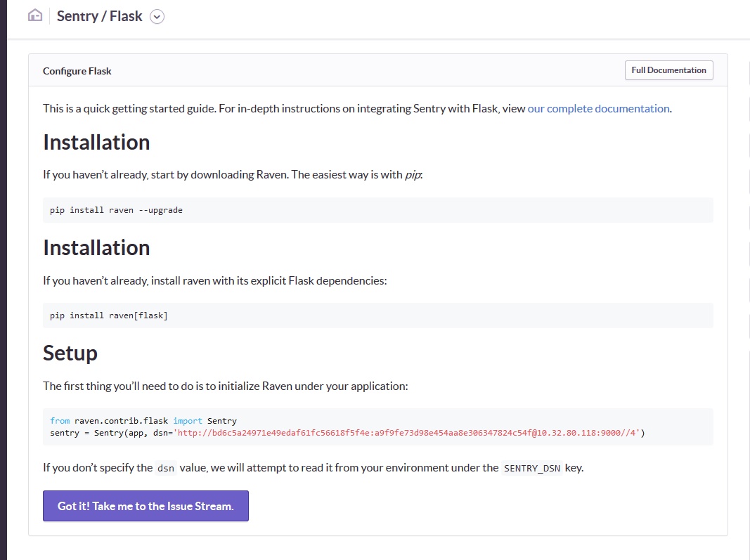
Task: Click the italic 'pip' word in the paragraph
Action: pyautogui.click(x=413, y=175)
